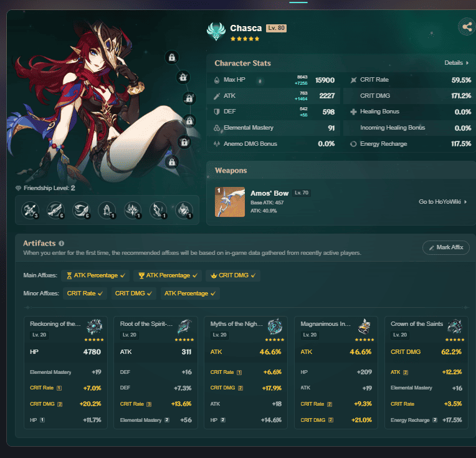Click the Anemo element emblem beside Chasca
The height and width of the screenshot is (458, 476).
[x=216, y=31]
